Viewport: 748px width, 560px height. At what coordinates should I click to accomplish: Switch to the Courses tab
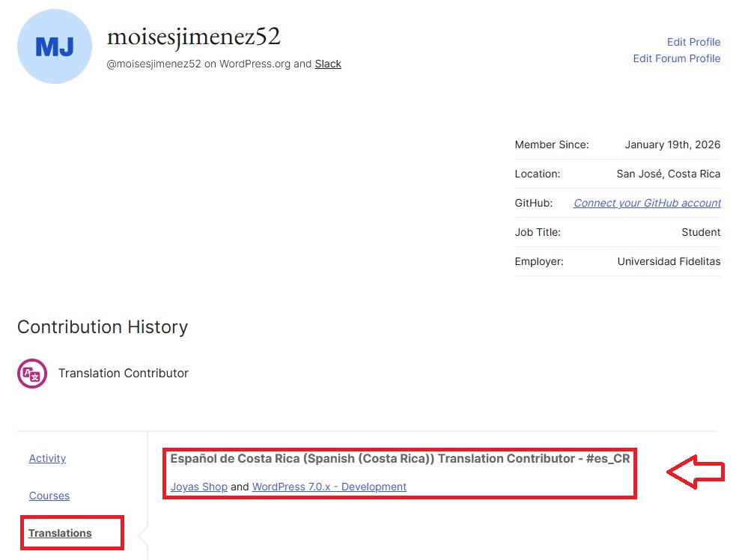(x=49, y=496)
